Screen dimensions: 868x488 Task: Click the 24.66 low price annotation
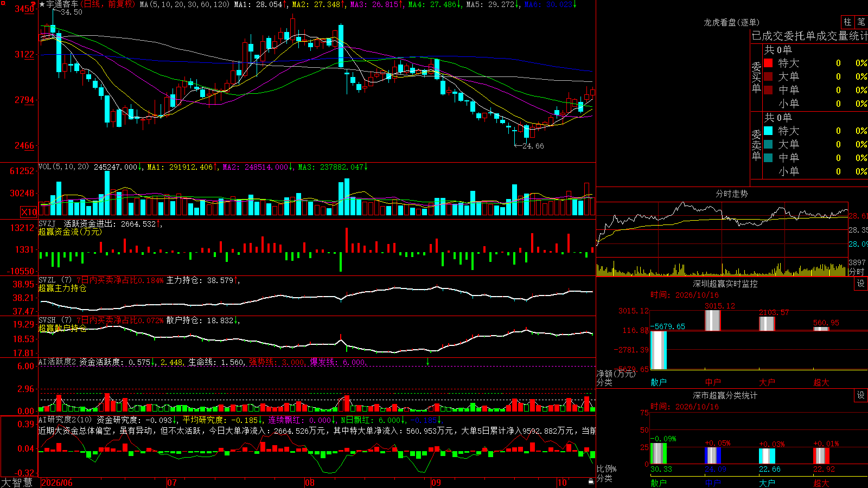coord(533,146)
